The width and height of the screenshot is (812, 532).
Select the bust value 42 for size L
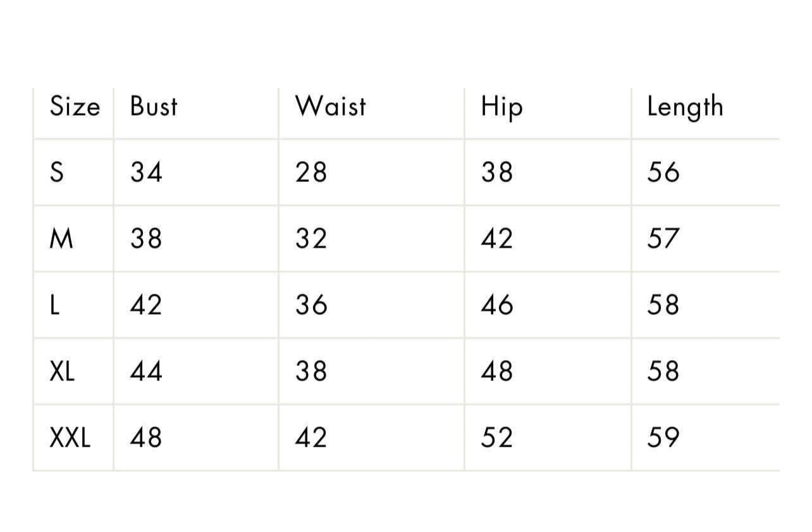[146, 305]
